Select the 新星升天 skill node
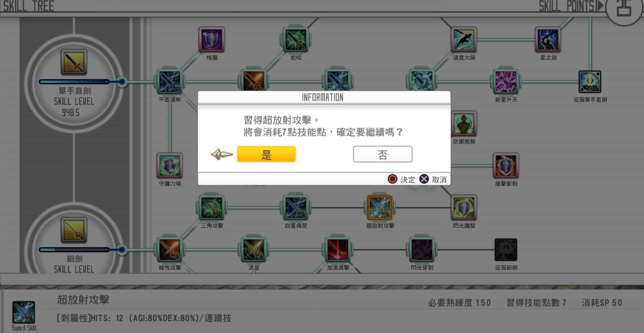Viewport: 644px width, 333px height. coord(506,81)
